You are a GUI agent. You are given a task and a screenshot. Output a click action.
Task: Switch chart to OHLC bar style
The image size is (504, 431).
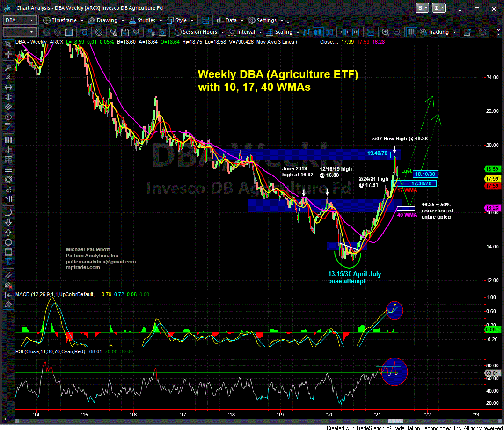(307, 32)
